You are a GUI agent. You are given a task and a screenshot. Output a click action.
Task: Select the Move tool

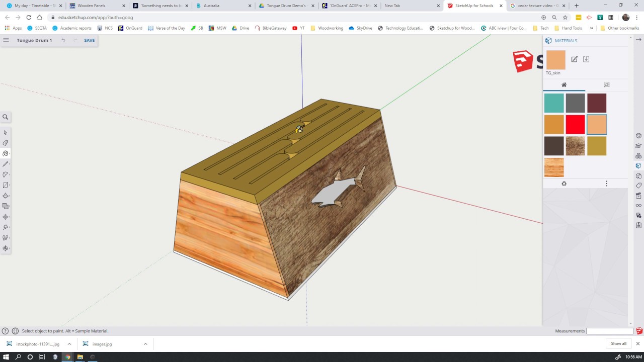(6, 217)
